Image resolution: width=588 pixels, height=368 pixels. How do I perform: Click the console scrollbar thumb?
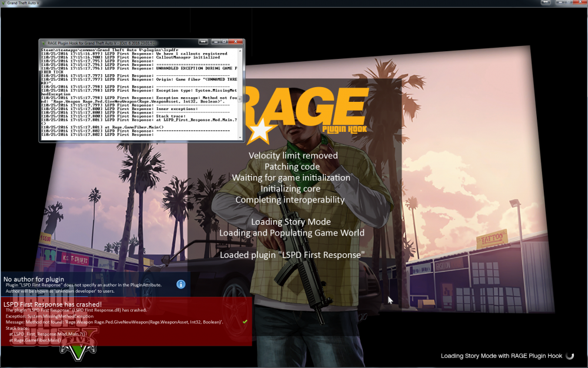(x=240, y=99)
